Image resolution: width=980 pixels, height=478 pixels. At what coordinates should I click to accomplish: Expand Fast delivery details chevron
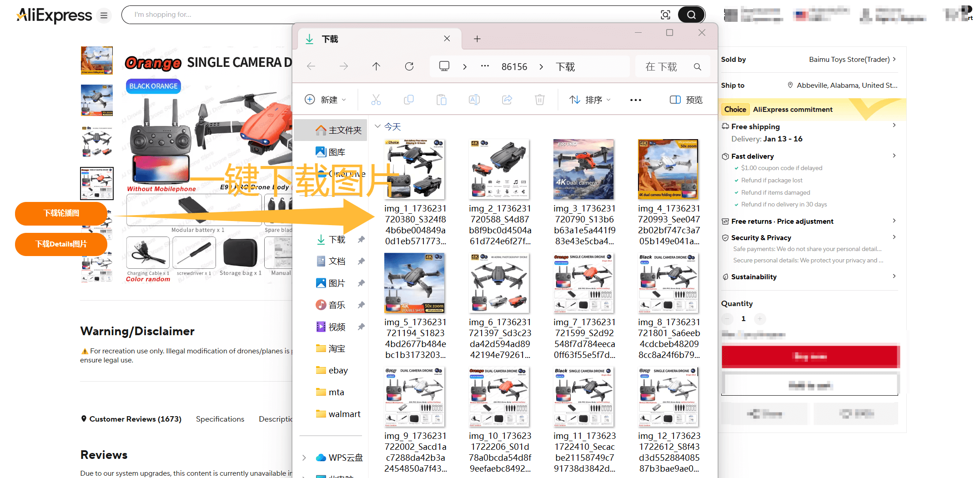894,156
